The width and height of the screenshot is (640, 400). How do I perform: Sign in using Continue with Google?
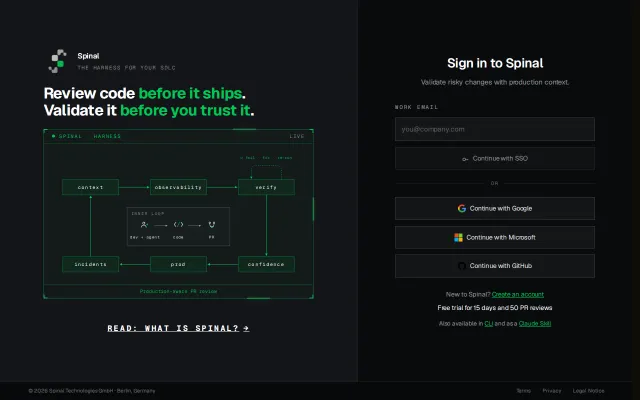(495, 209)
